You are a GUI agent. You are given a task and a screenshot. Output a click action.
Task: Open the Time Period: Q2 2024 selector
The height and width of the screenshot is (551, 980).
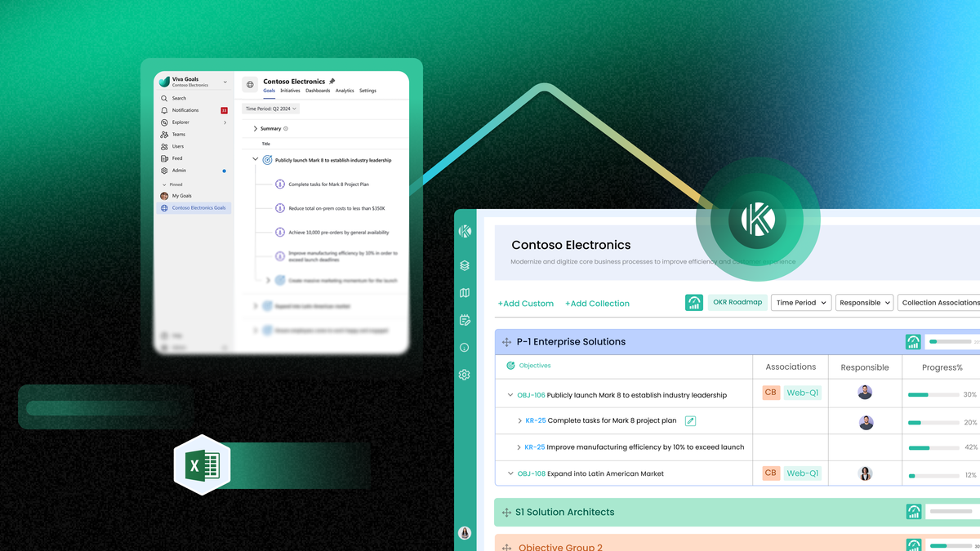point(271,109)
